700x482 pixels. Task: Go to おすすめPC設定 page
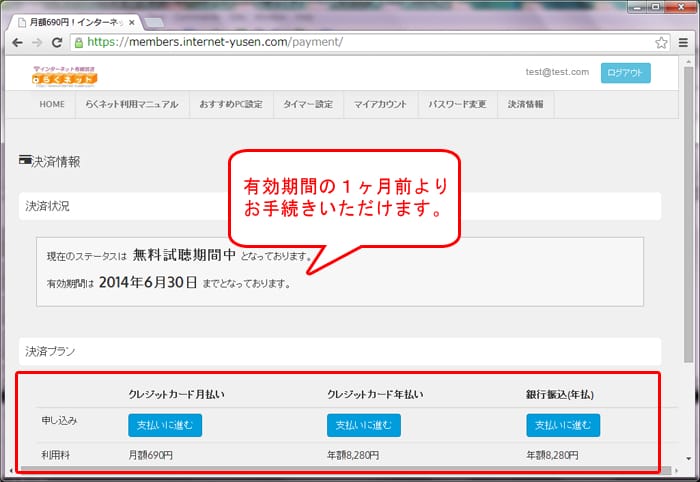(x=232, y=104)
